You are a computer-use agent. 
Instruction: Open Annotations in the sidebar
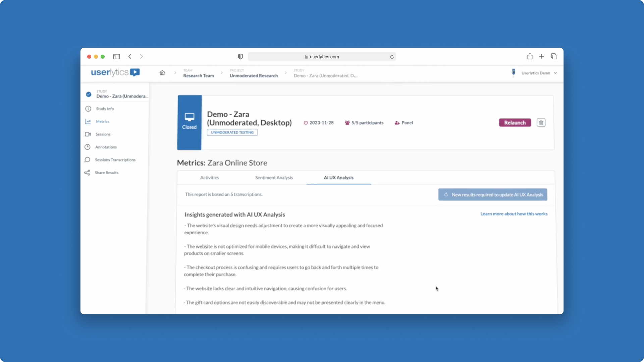click(x=106, y=147)
